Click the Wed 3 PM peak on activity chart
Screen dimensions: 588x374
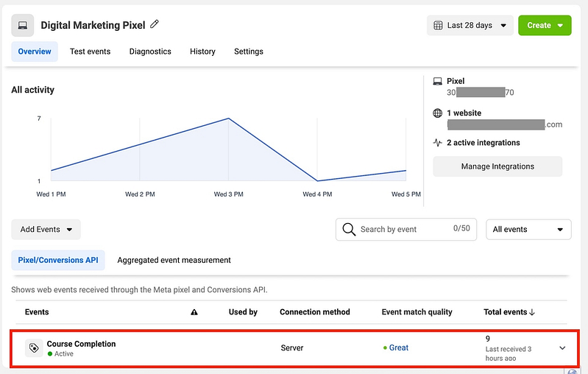[228, 119]
